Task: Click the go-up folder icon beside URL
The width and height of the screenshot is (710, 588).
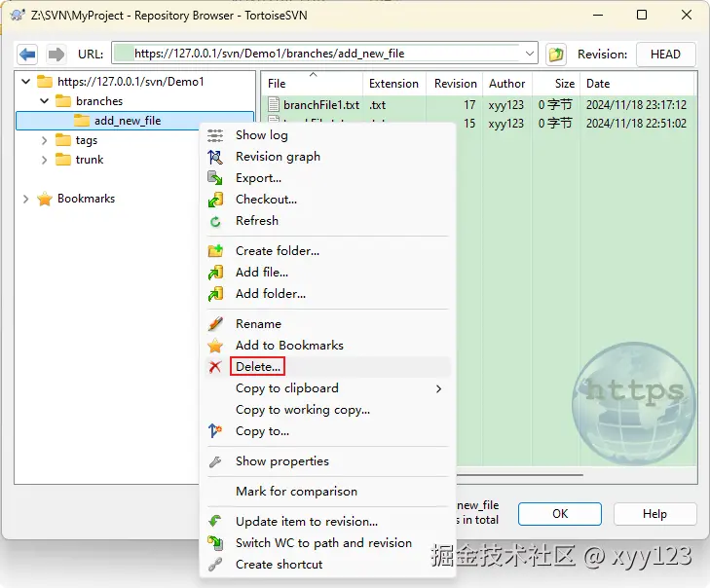Action: click(x=556, y=55)
